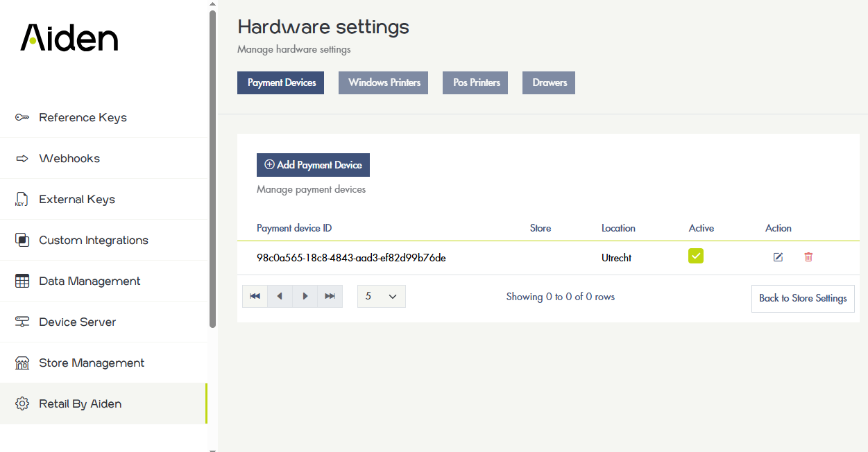This screenshot has width=868, height=452.
Task: Go to the previous page arrow
Action: [x=280, y=296]
